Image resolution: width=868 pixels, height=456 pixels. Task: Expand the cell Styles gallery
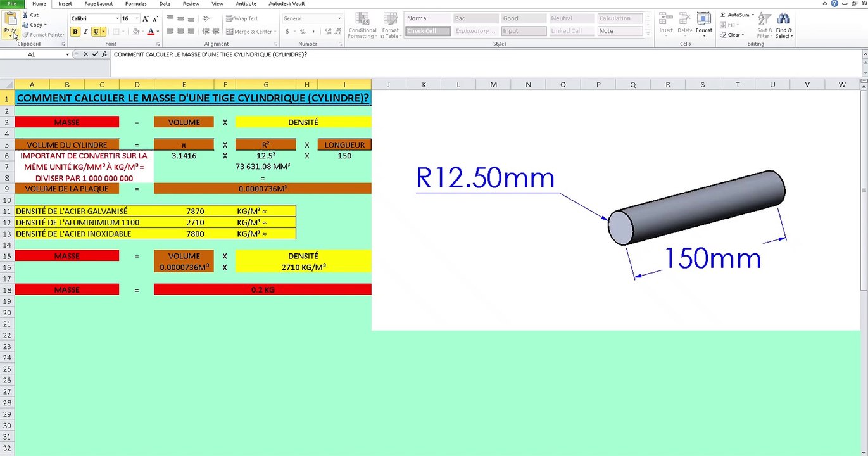[x=649, y=35]
